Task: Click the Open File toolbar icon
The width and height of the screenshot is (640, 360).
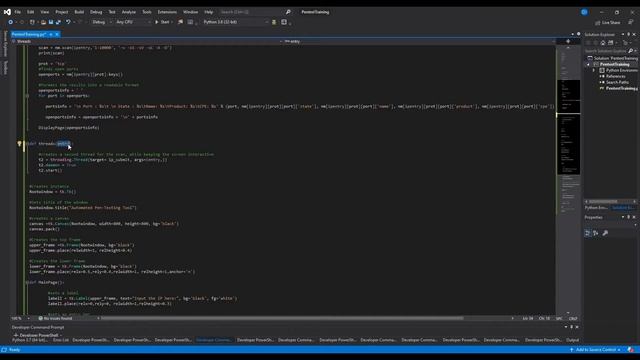Action: click(x=43, y=22)
